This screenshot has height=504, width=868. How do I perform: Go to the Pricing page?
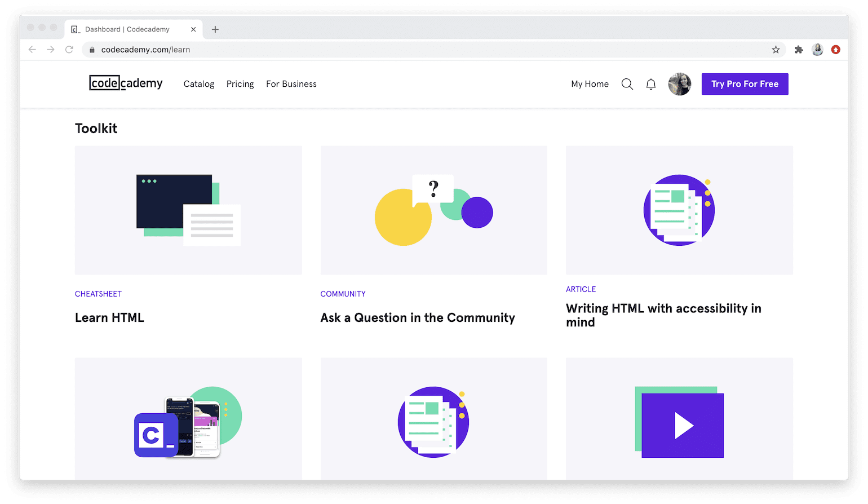(x=240, y=83)
